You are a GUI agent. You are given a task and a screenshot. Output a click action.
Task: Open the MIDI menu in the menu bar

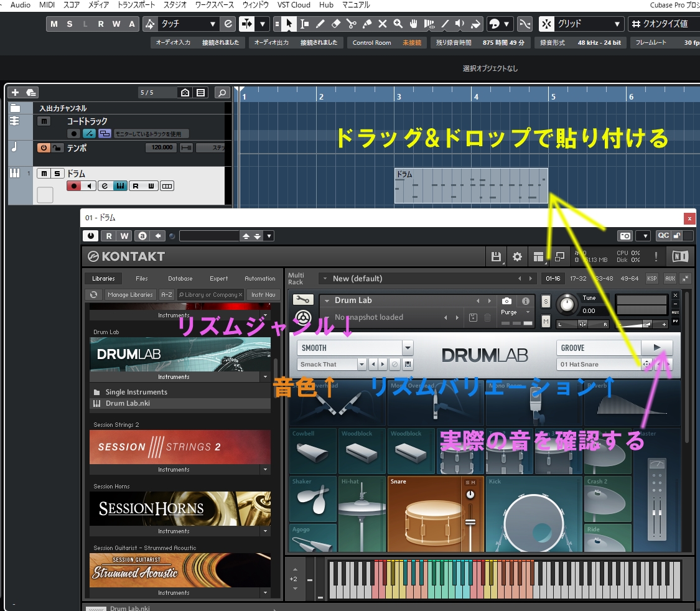coord(47,4)
